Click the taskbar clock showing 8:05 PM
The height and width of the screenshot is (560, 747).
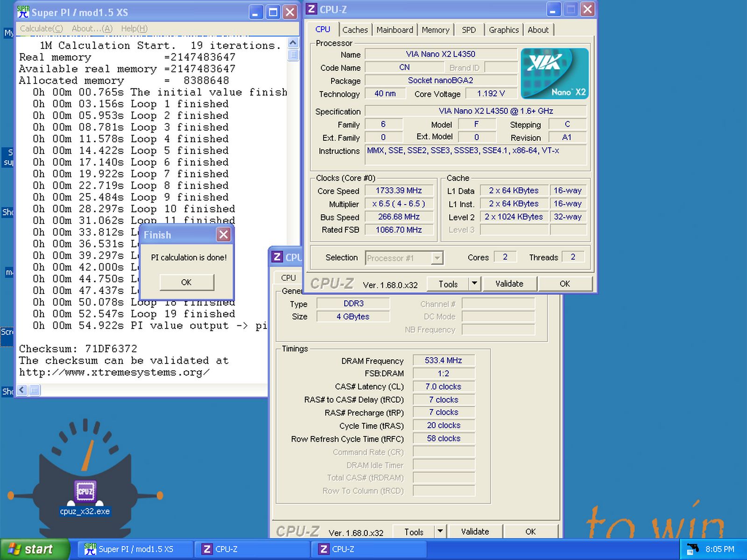pos(719,549)
